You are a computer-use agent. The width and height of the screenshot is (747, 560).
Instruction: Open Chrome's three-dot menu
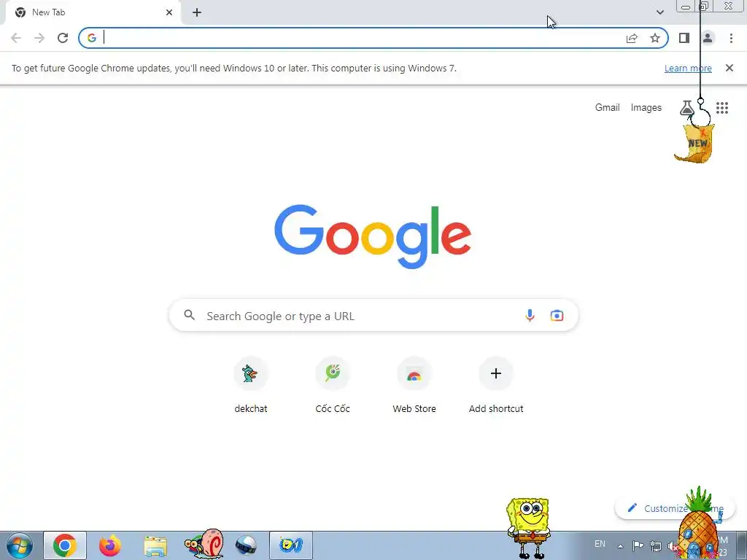731,38
